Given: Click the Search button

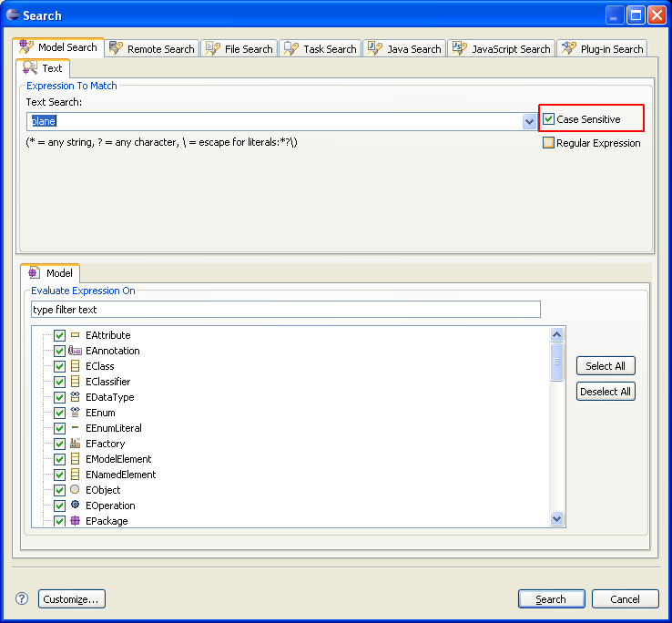Looking at the screenshot, I should tap(551, 598).
